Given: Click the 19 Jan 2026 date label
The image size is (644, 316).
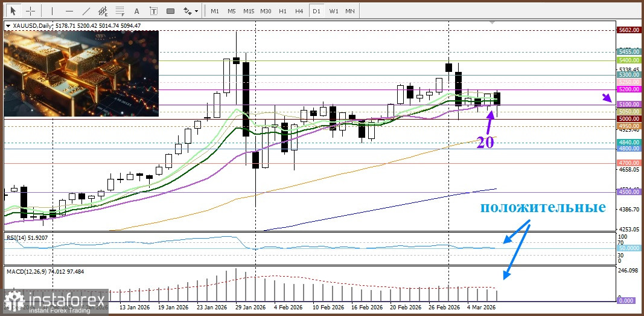Looking at the screenshot, I should click(x=173, y=308).
